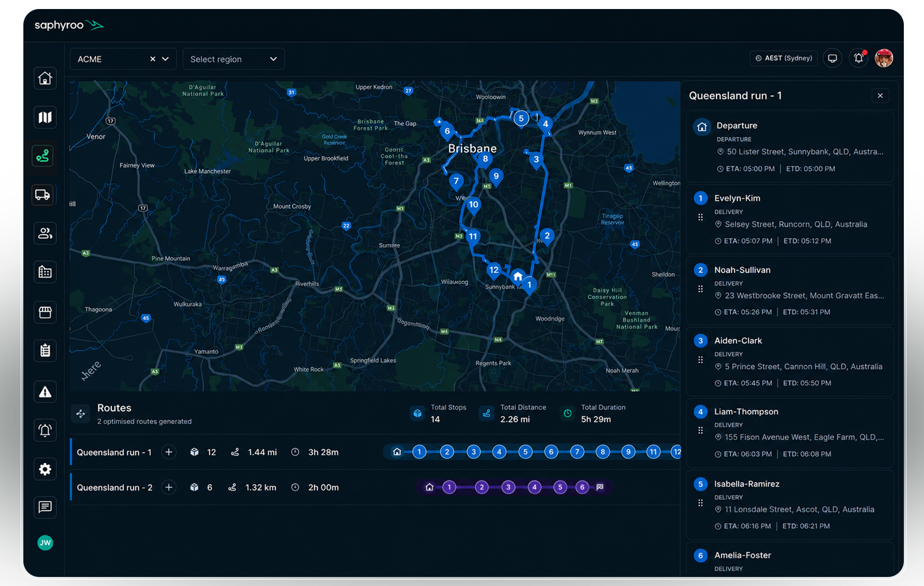Open the warning triangle sidebar icon
The height and width of the screenshot is (586, 924).
pyautogui.click(x=45, y=392)
